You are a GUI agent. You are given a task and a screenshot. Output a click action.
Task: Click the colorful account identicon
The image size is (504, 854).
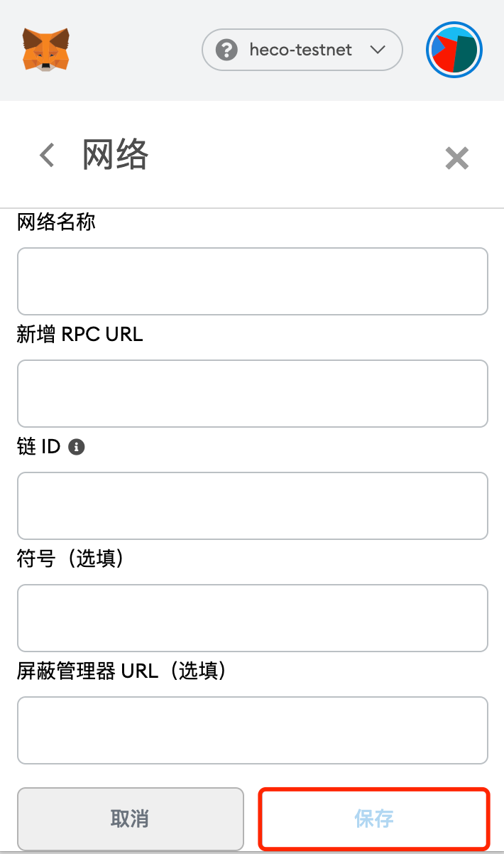pos(454,50)
